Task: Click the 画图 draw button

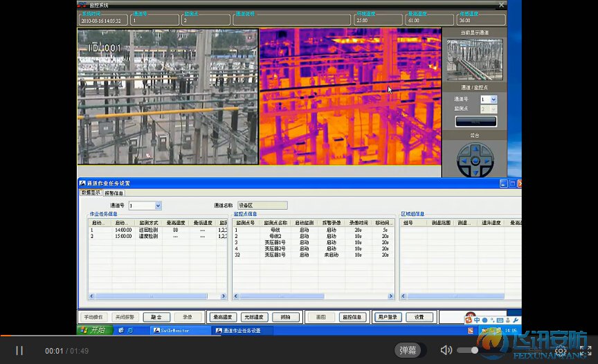Action: tap(320, 317)
